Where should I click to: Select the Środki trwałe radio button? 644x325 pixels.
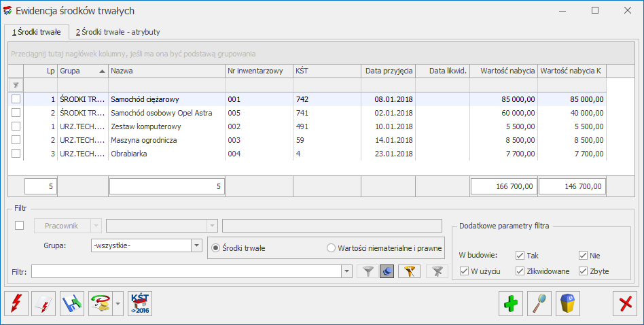point(215,248)
